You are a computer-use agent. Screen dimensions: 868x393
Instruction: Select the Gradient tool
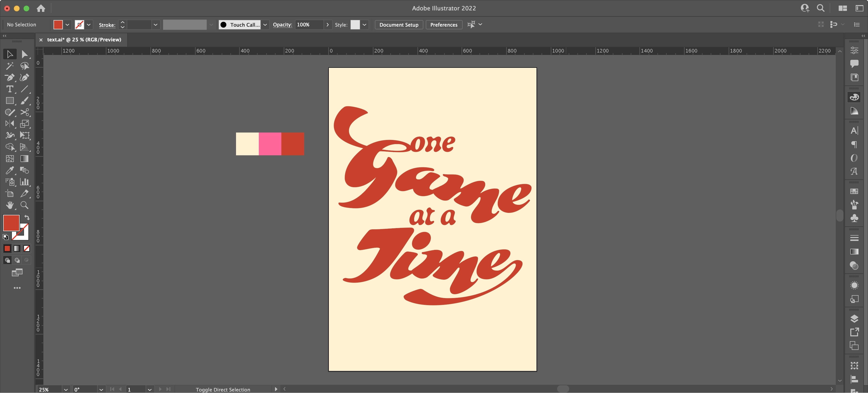point(25,159)
